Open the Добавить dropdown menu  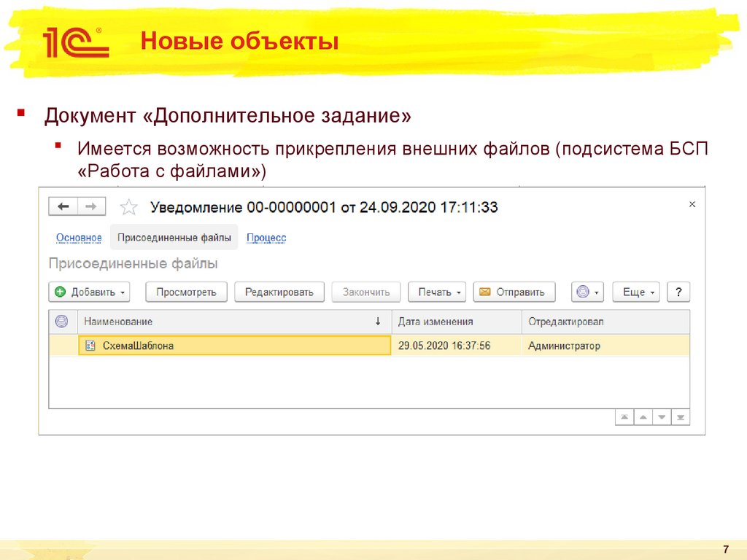pyautogui.click(x=124, y=292)
